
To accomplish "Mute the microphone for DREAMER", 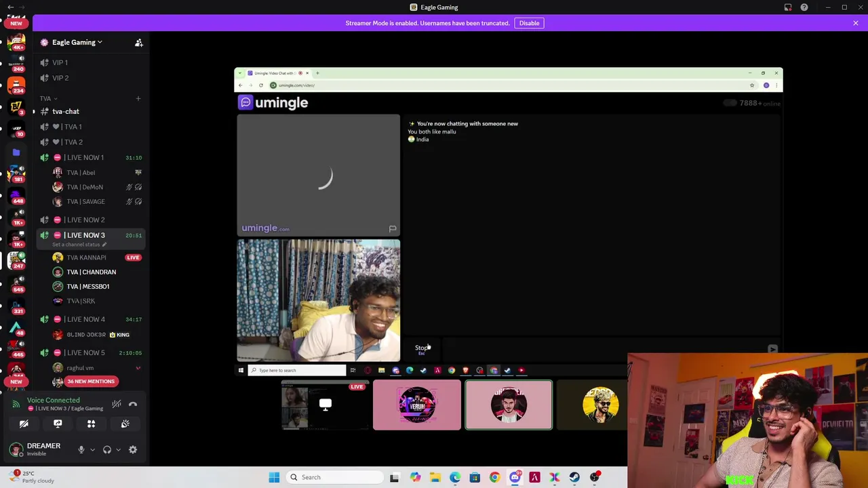I will point(81,449).
